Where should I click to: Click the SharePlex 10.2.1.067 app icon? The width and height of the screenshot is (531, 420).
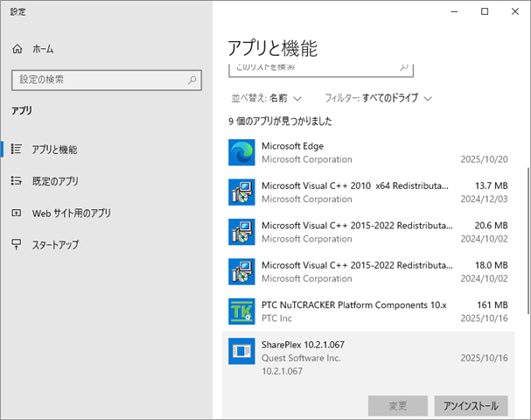point(241,351)
